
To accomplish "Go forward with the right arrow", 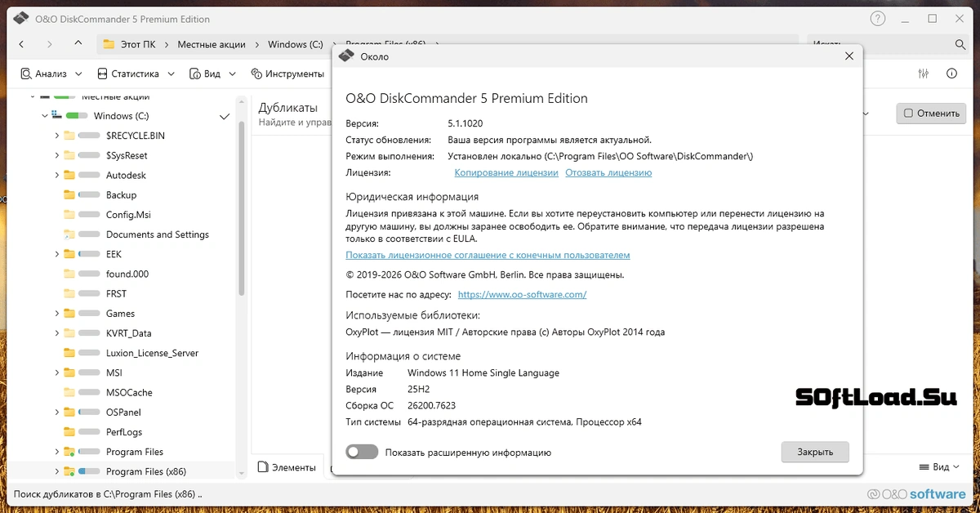I will point(50,44).
